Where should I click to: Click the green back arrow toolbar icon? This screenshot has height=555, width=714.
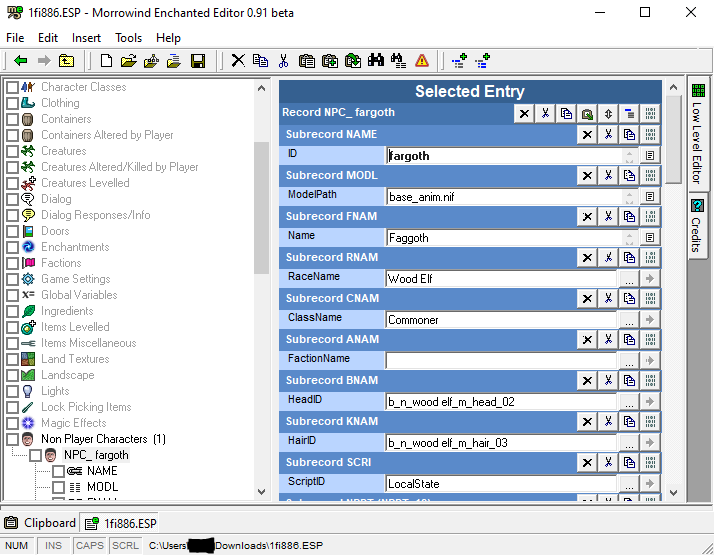coord(21,61)
